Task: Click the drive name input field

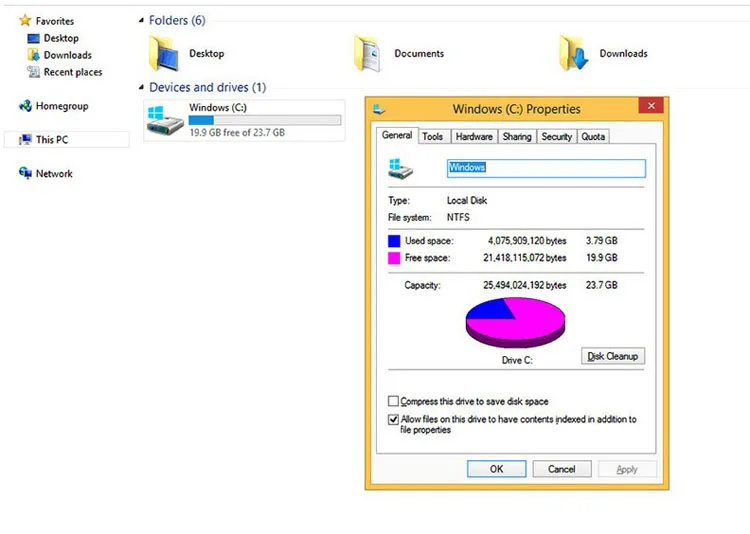Action: 546,168
